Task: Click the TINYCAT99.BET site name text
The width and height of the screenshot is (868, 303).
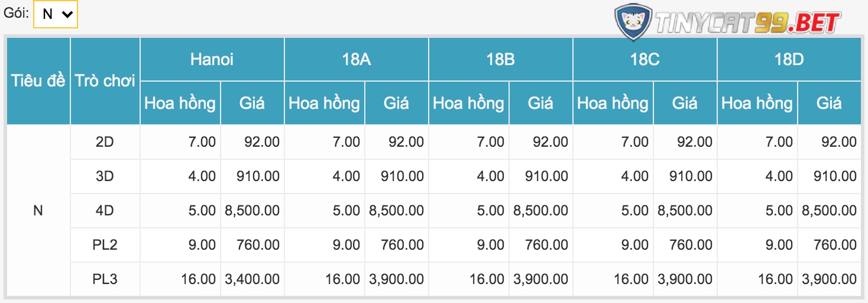Action: [x=748, y=23]
